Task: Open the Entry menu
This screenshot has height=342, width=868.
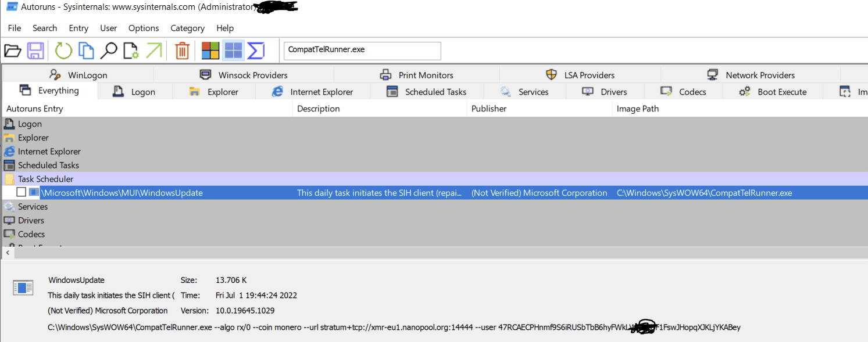Action: pos(78,28)
